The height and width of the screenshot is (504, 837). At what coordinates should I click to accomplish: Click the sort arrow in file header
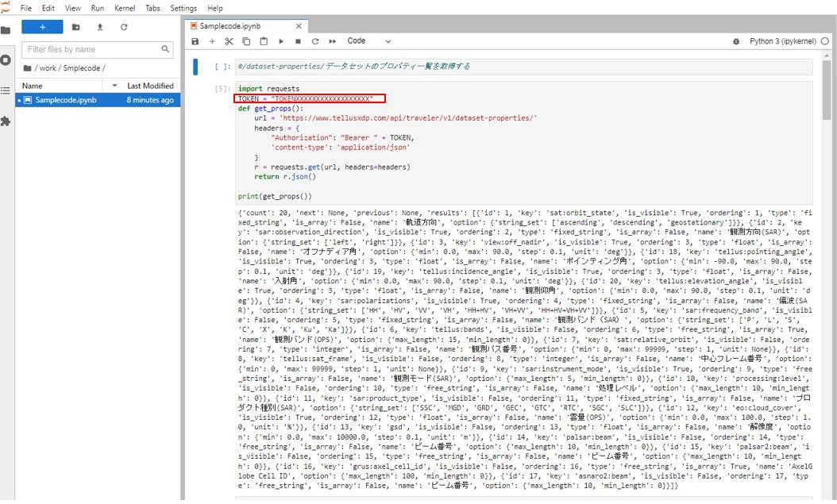[114, 86]
